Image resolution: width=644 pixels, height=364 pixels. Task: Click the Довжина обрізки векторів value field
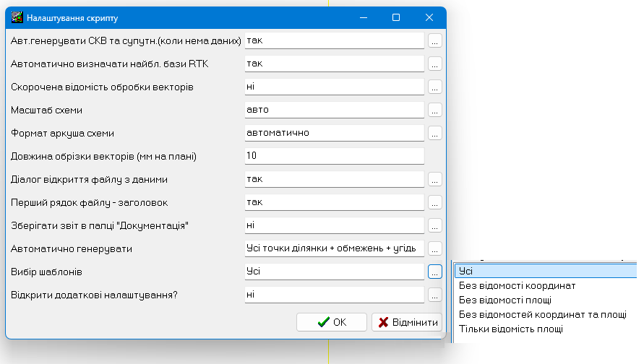coord(335,156)
